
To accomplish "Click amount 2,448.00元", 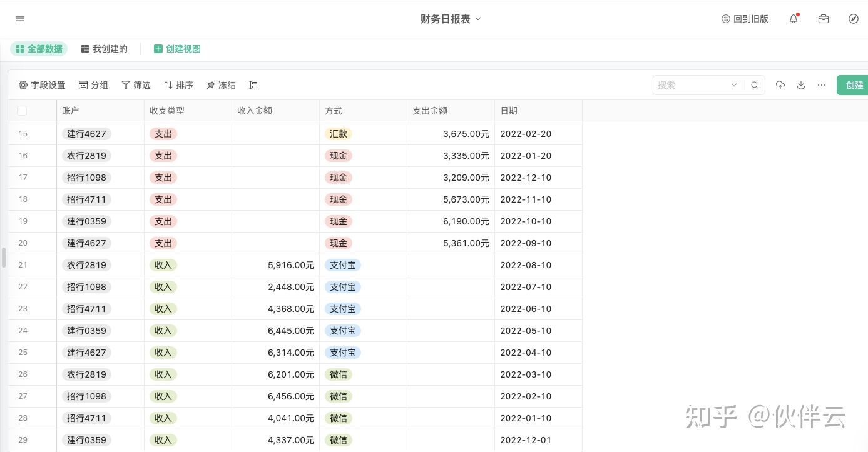I will click(x=291, y=287).
